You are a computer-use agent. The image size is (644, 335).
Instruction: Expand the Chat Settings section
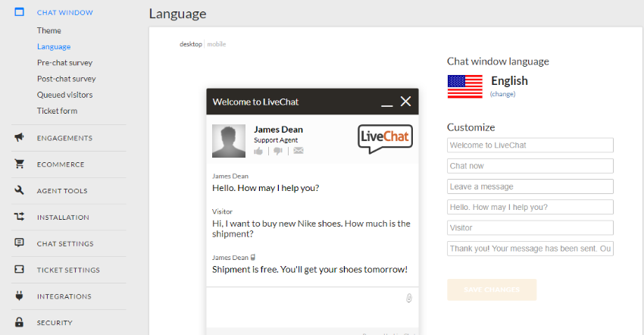[x=65, y=244]
